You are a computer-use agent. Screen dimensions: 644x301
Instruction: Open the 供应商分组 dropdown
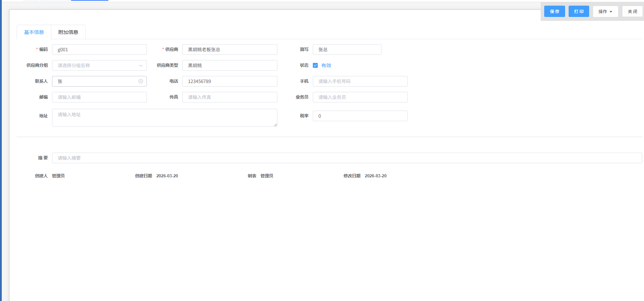[x=99, y=65]
